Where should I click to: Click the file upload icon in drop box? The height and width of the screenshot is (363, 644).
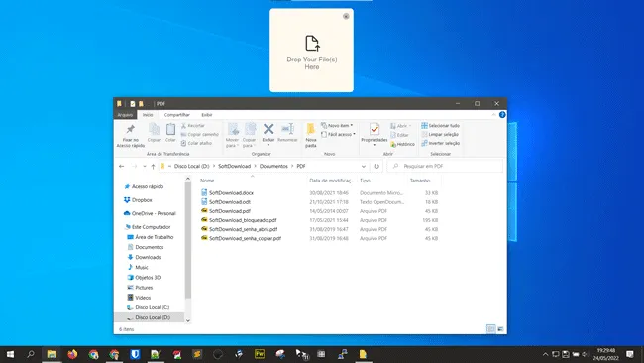(x=312, y=44)
